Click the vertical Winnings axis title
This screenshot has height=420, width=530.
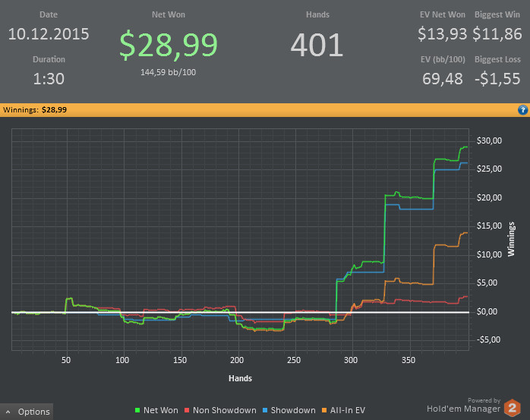[511, 238]
